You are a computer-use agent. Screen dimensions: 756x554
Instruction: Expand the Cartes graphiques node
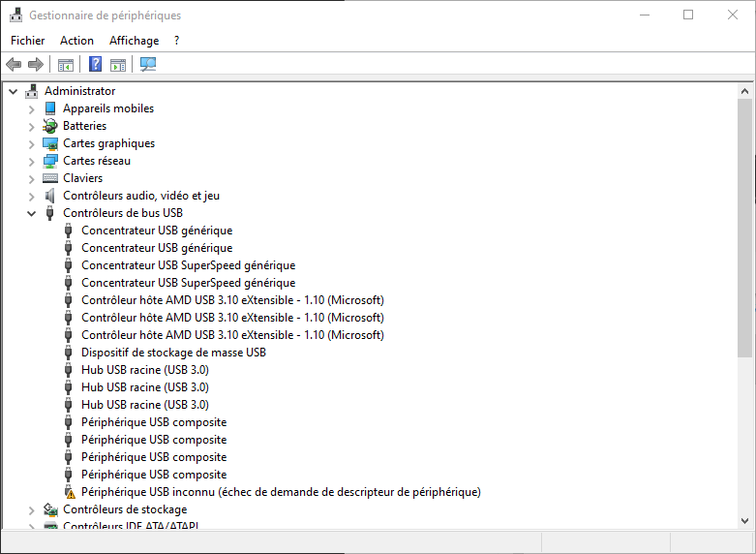(32, 144)
